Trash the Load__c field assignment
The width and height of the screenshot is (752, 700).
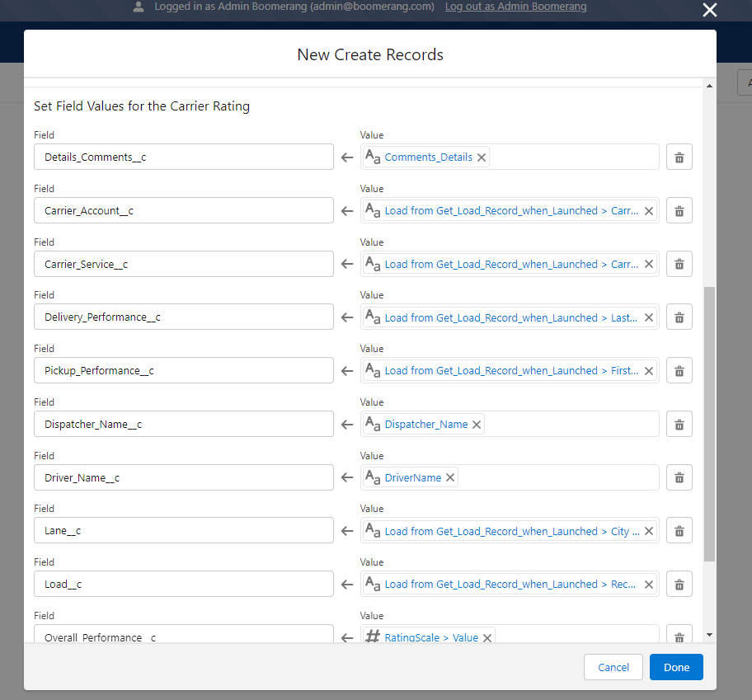[x=679, y=585]
